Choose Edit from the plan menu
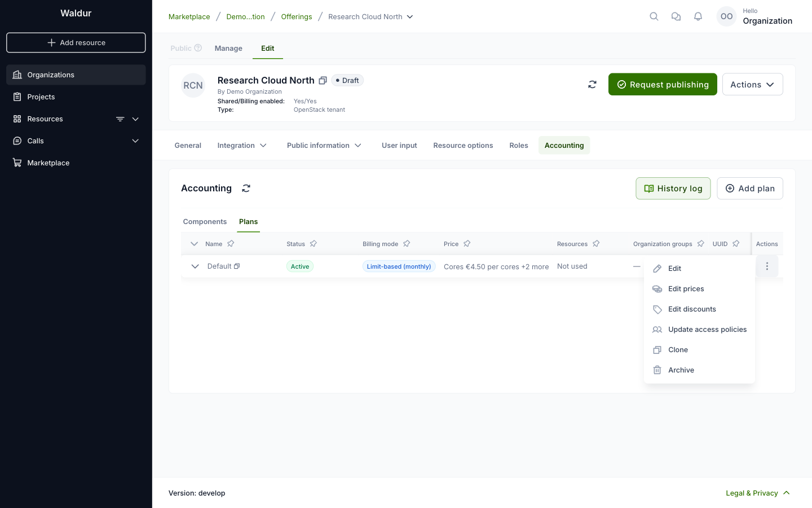 [x=699, y=268]
